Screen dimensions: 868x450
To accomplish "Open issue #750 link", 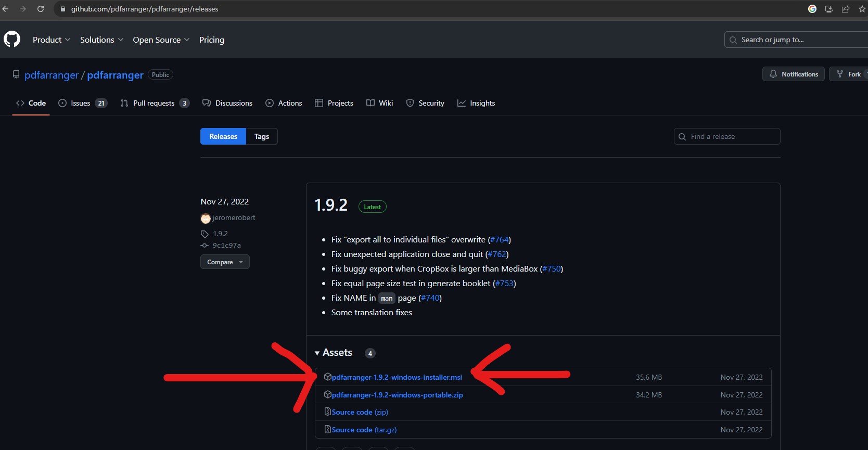I will coord(552,268).
